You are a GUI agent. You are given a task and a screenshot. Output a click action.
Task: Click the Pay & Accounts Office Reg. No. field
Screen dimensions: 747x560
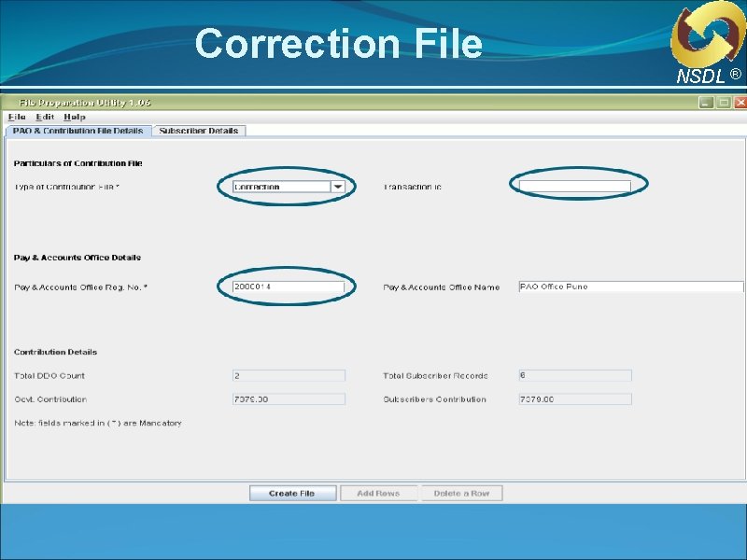(x=289, y=287)
